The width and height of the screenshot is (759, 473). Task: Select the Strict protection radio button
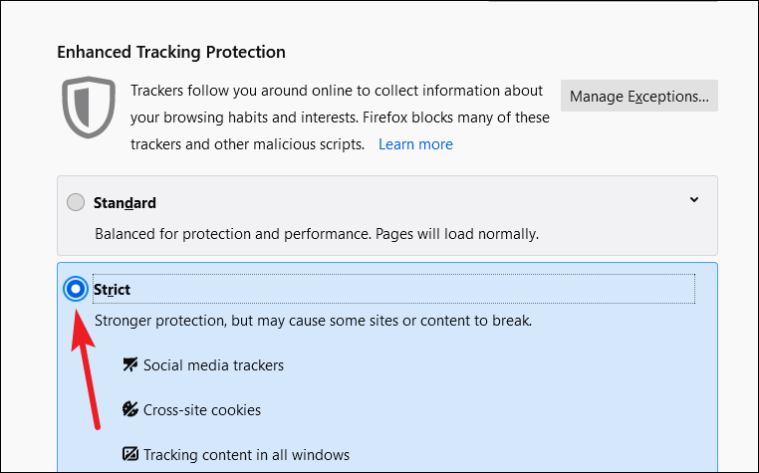tap(76, 289)
